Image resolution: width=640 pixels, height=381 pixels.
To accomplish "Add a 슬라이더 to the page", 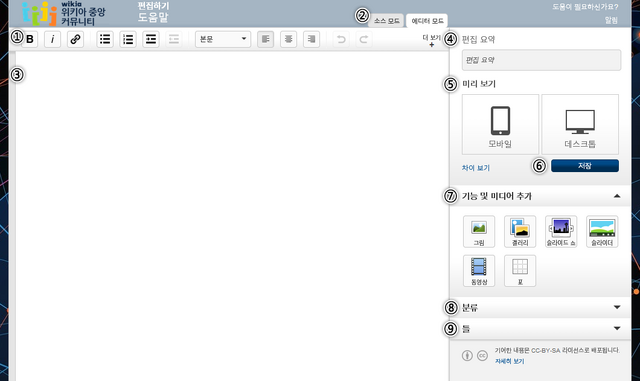I will click(602, 232).
